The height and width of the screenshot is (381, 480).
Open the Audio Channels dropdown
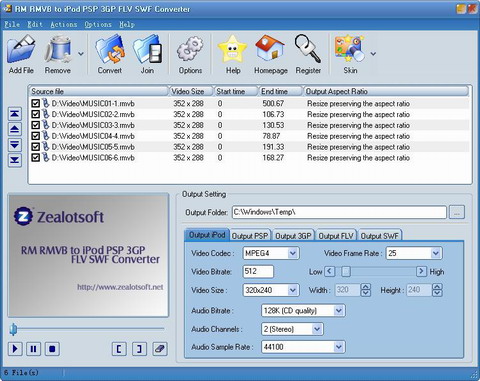(x=317, y=329)
